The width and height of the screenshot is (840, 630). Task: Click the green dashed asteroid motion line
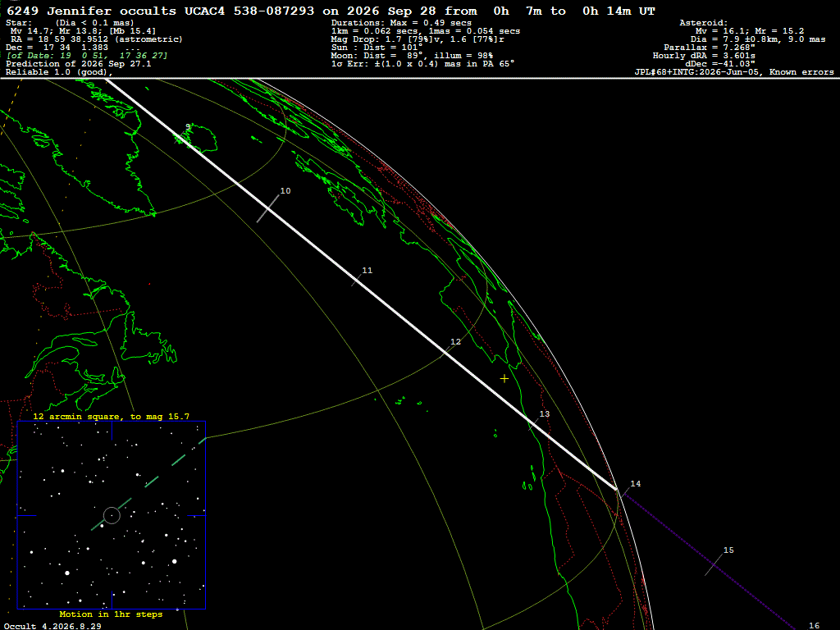tap(148, 484)
